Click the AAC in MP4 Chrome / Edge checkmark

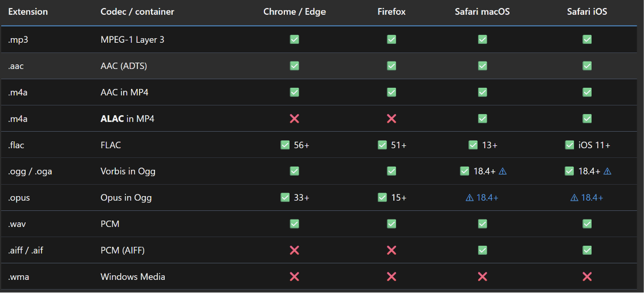point(294,92)
